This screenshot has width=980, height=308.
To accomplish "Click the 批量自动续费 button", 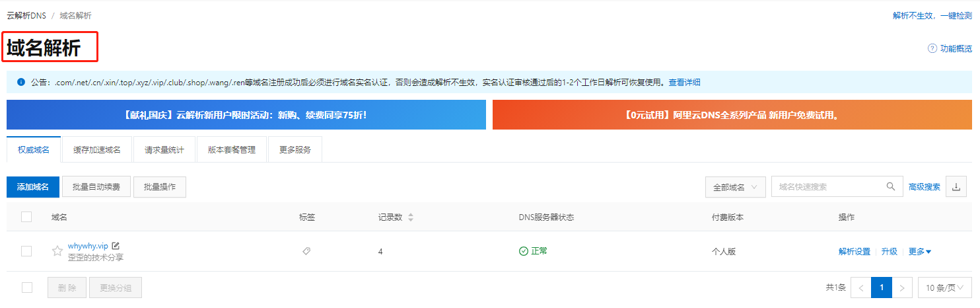I will click(96, 187).
